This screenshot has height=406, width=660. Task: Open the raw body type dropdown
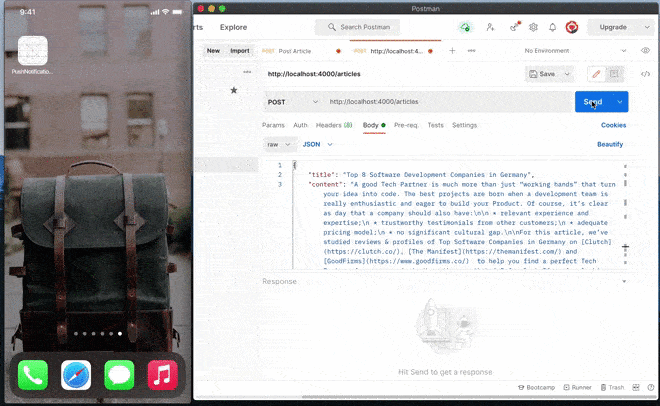(x=279, y=144)
